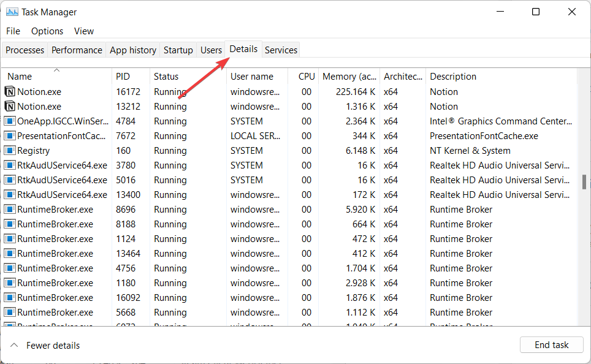This screenshot has width=591, height=364.
Task: Click the RuntimeBroker.exe icon for PID 13464
Action: coord(10,253)
